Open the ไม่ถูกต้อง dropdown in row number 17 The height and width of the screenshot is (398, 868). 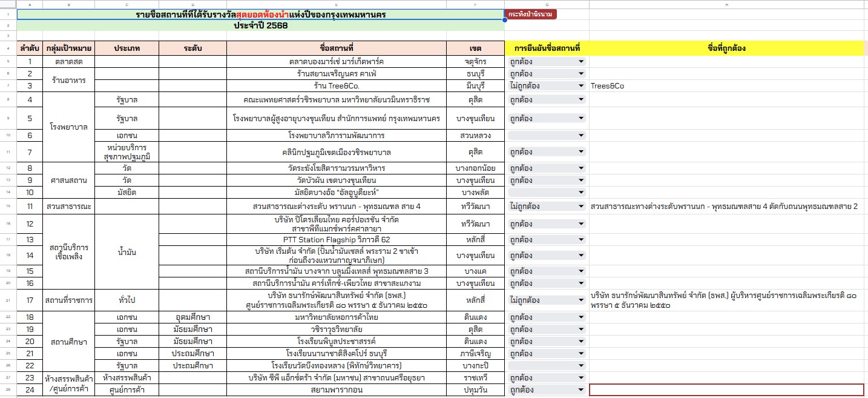click(547, 300)
